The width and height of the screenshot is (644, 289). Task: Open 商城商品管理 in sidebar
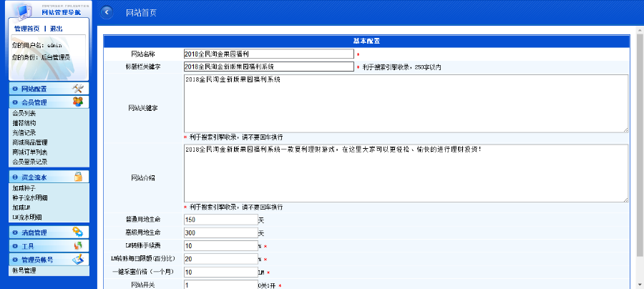coord(30,142)
